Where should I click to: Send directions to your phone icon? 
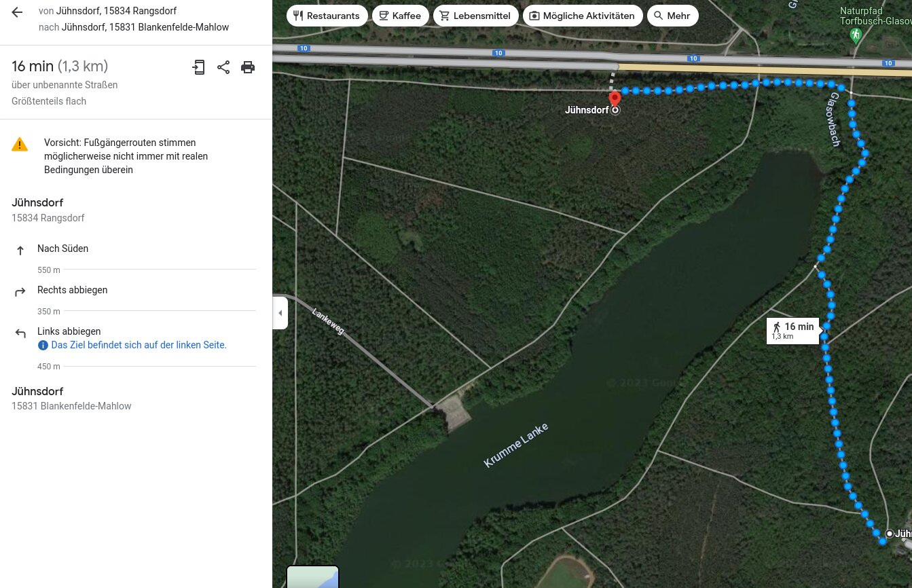click(x=198, y=67)
